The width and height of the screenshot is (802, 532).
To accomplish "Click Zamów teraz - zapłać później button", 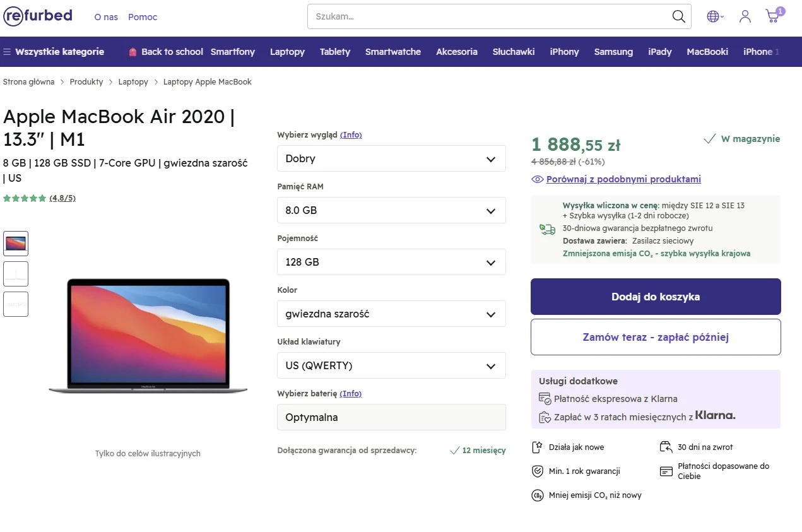I will [656, 337].
